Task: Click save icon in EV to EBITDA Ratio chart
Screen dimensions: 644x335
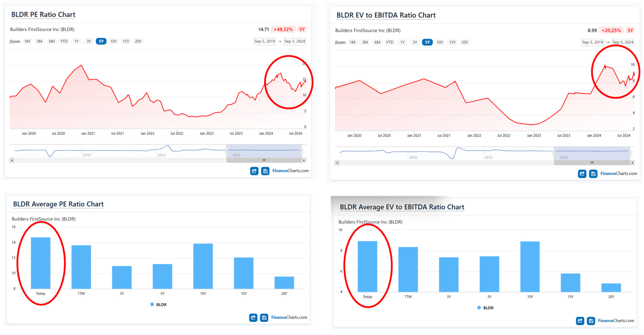Action: coord(593,174)
